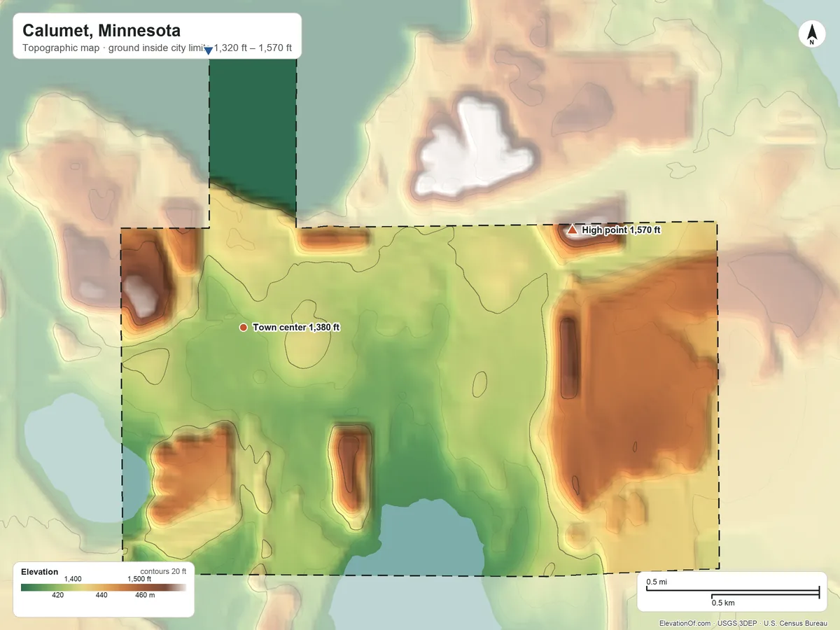Click the blue low point triangle marker
840x630 pixels.
click(208, 50)
